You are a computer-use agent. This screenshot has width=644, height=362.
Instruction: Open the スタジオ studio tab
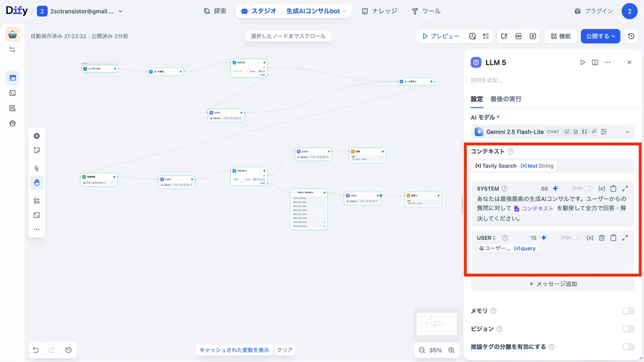pyautogui.click(x=259, y=11)
